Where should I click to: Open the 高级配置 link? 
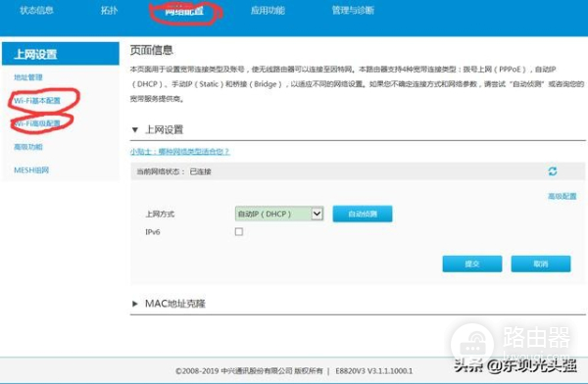click(x=563, y=196)
